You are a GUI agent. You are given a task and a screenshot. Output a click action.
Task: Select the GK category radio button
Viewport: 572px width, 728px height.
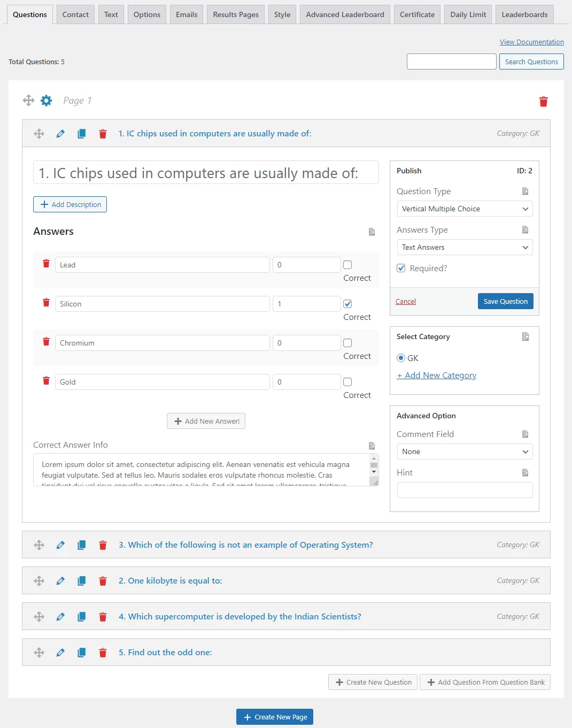click(x=401, y=358)
